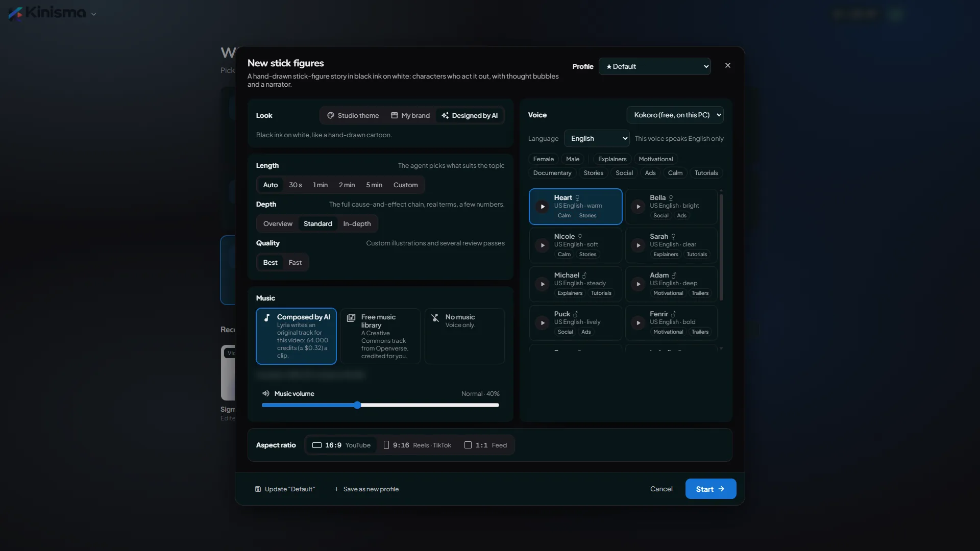The image size is (980, 551).
Task: Click Save as new profile
Action: click(x=366, y=489)
